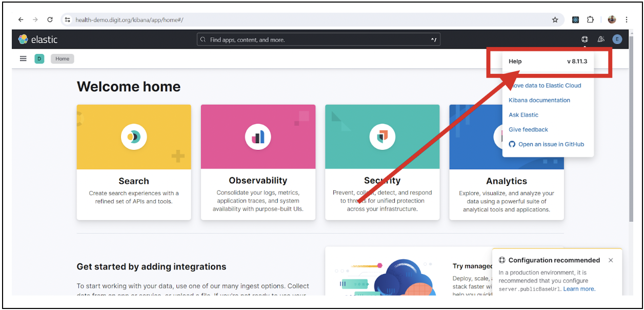This screenshot has width=644, height=310.
Task: Choose 'Ask Elastic' from Help menu
Action: point(524,115)
